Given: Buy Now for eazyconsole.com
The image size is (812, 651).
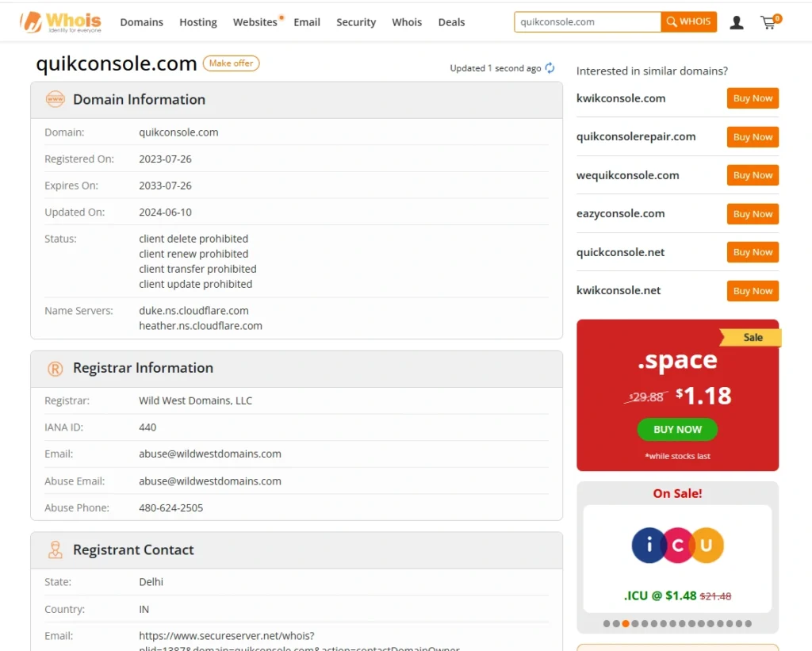Looking at the screenshot, I should point(753,214).
